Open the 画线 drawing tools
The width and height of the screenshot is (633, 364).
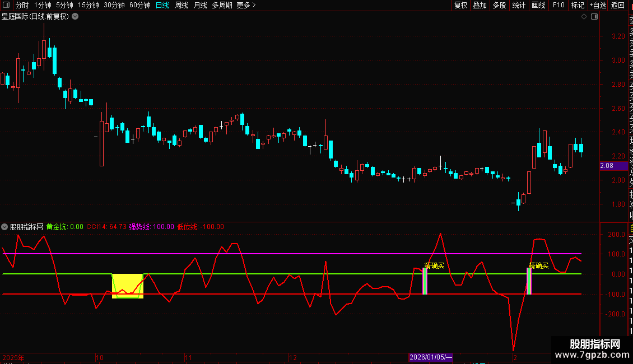(x=538, y=6)
